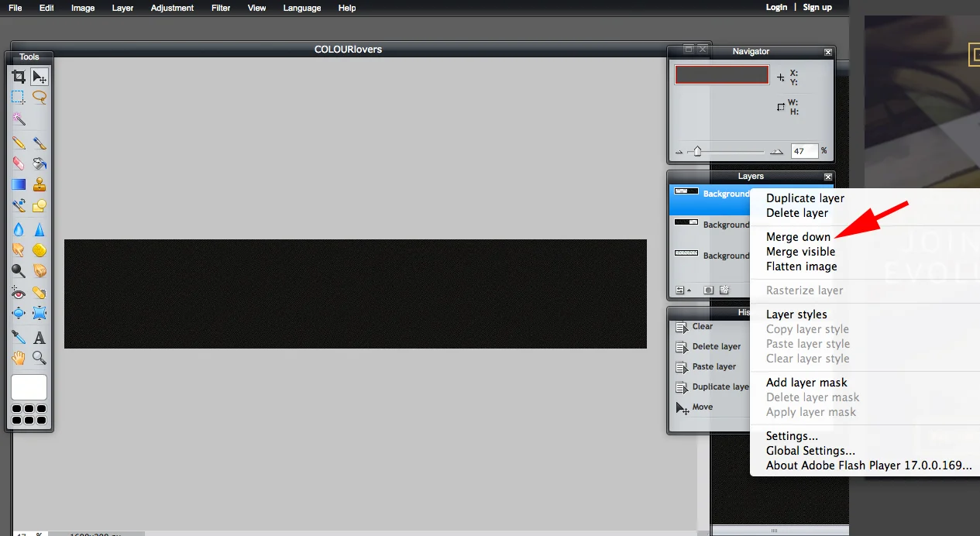Select the Gradient tool
Image resolution: width=980 pixels, height=536 pixels.
pyautogui.click(x=19, y=184)
